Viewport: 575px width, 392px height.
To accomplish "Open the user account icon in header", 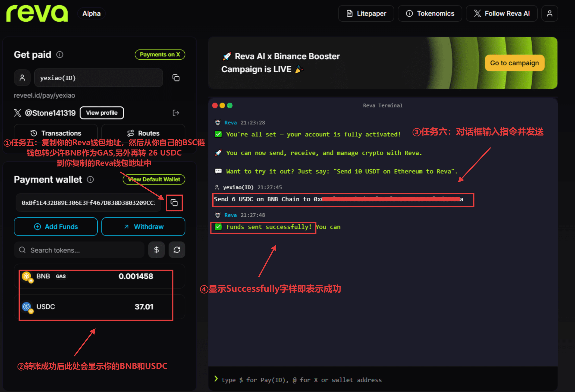I will pos(550,13).
